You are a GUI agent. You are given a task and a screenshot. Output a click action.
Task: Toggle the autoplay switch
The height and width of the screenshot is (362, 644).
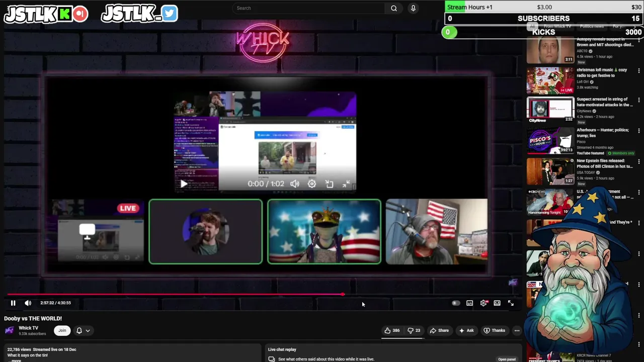point(456,303)
